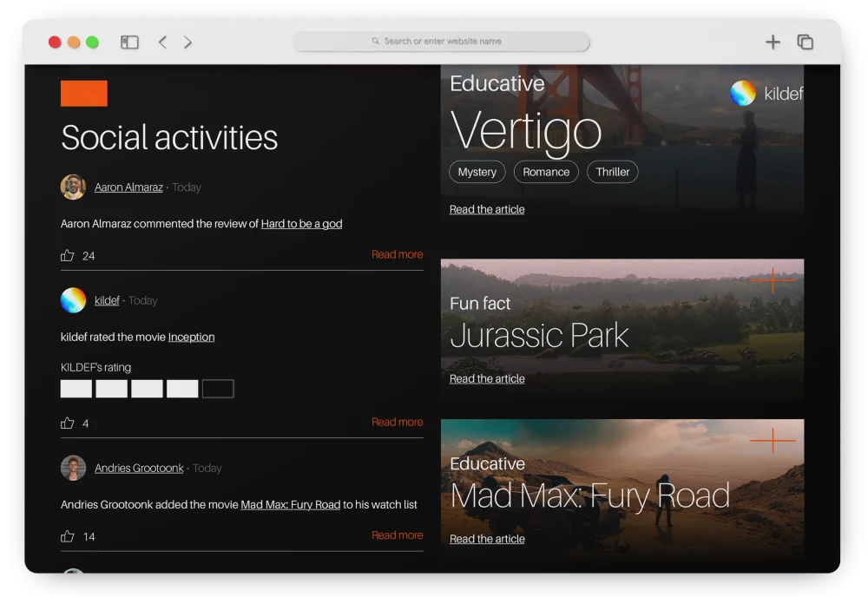Open the Vertigo card title

525,132
